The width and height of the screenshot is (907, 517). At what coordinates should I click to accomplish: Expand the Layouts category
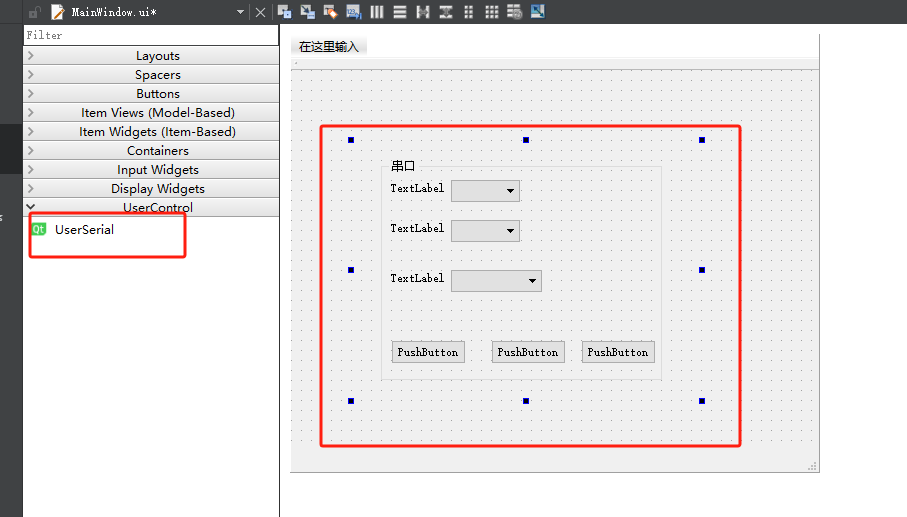[151, 56]
